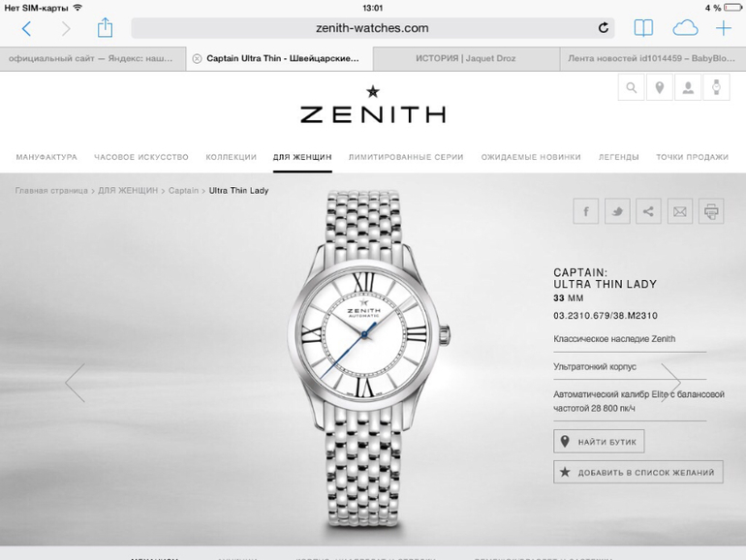The image size is (746, 560).
Task: Close the Captain Ultra Thin tab
Action: tap(197, 58)
